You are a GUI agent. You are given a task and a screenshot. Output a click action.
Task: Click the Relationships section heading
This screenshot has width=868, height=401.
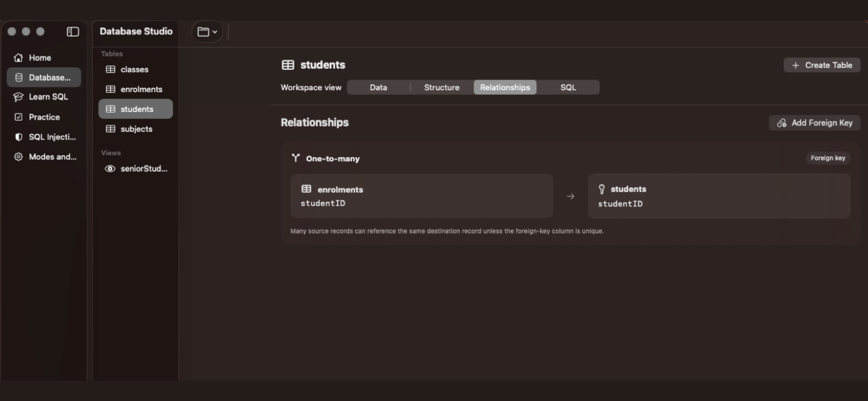315,122
